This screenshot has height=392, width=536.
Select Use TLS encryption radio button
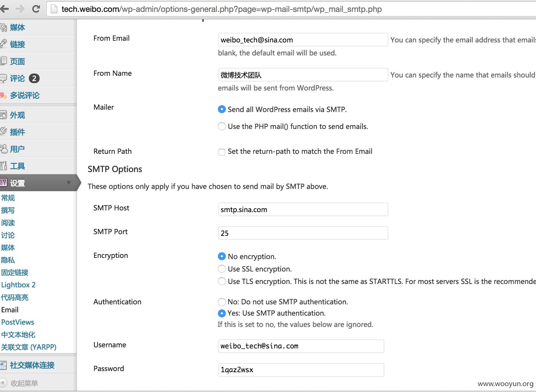pyautogui.click(x=222, y=281)
